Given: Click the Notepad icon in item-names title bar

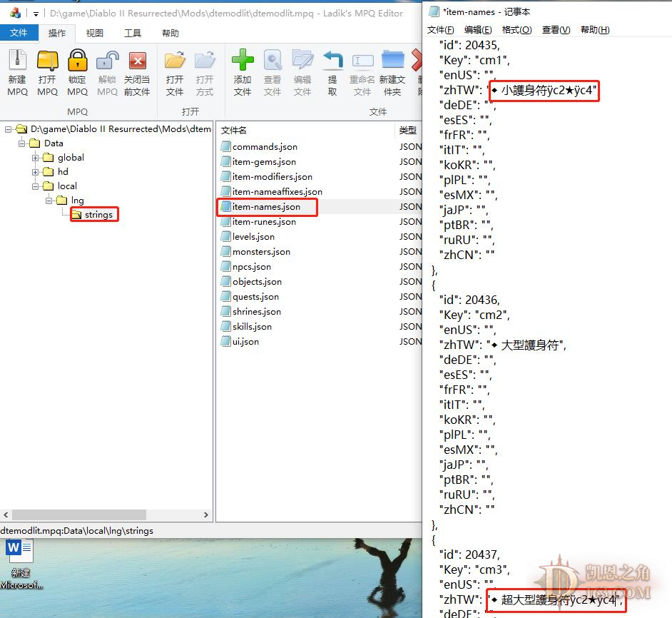Looking at the screenshot, I should (434, 12).
